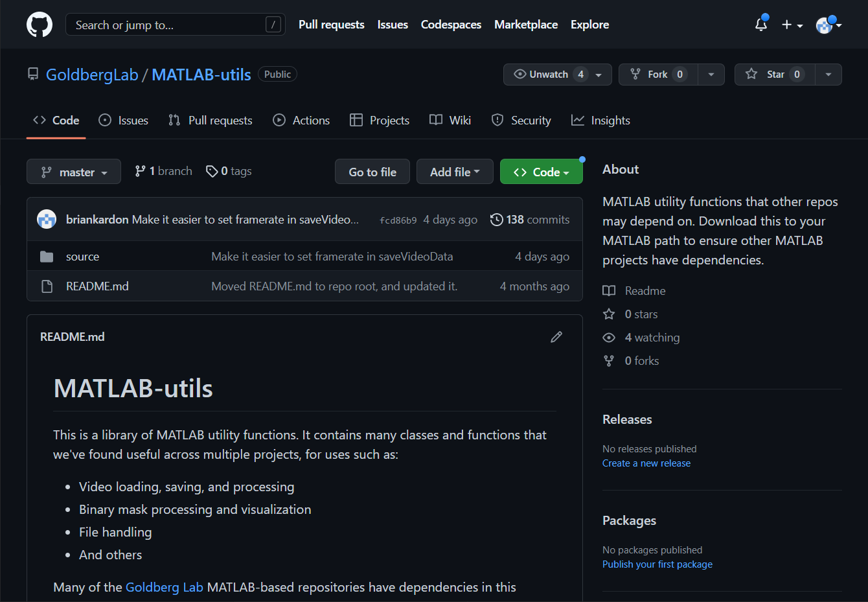Click Publish your first package
The image size is (868, 602).
point(657,564)
